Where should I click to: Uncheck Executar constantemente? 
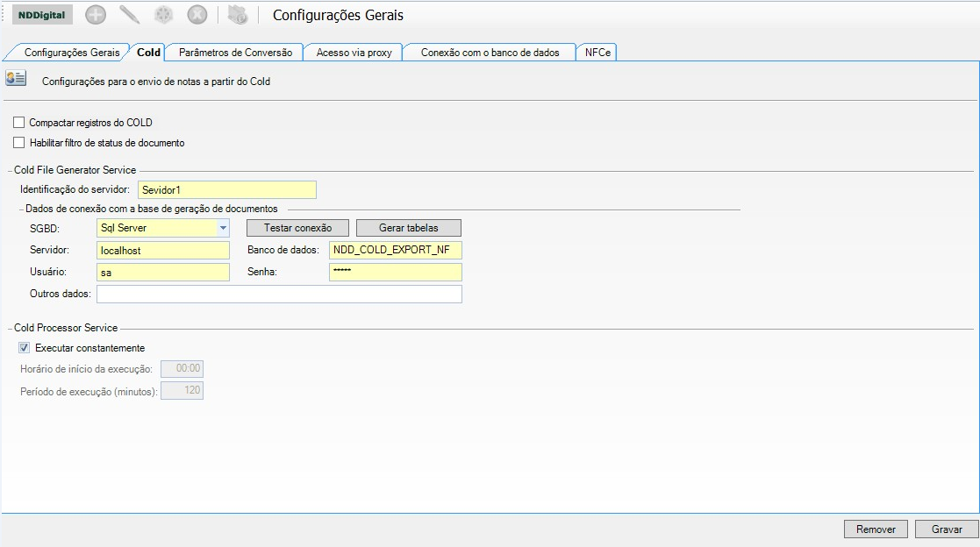pos(25,348)
